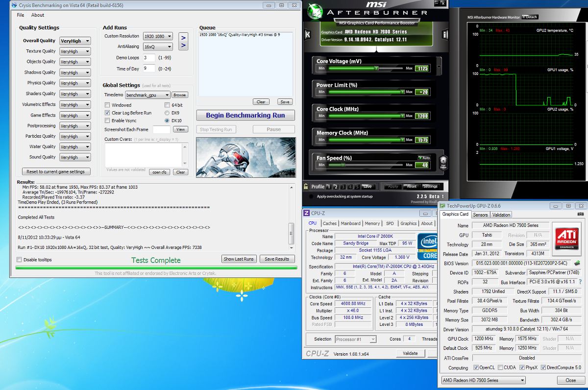Open the Overall Quality dropdown
Viewport: 588px width, 390px height.
(75, 41)
